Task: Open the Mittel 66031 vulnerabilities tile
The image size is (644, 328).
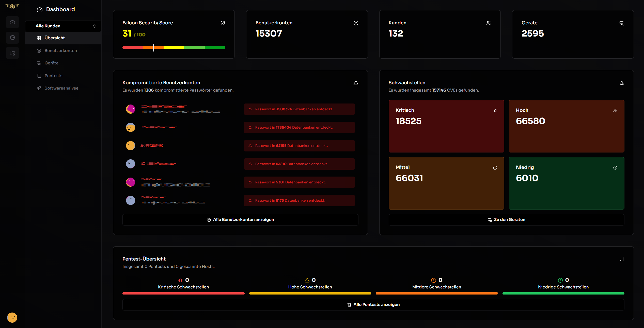Action: (x=446, y=183)
